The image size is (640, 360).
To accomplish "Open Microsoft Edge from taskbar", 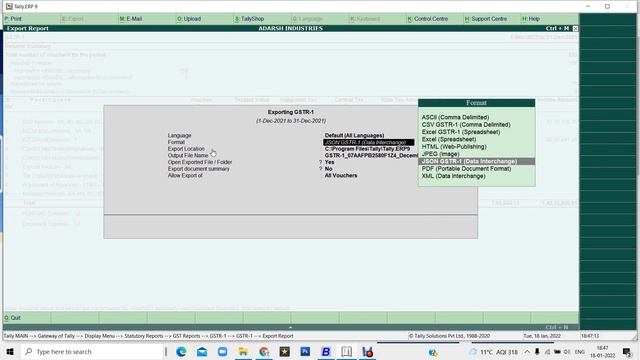I will pyautogui.click(x=181, y=352).
